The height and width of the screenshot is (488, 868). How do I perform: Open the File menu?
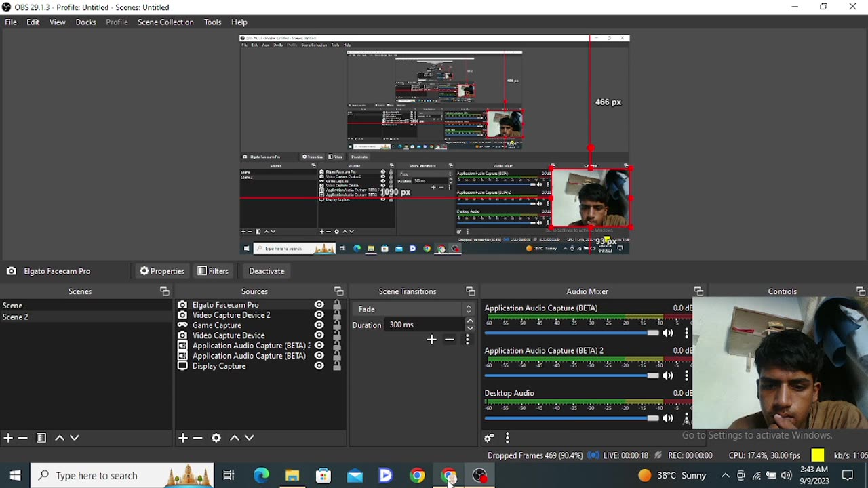11,22
